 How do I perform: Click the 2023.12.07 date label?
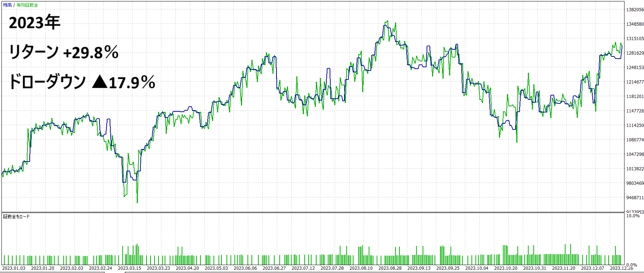pyautogui.click(x=593, y=268)
